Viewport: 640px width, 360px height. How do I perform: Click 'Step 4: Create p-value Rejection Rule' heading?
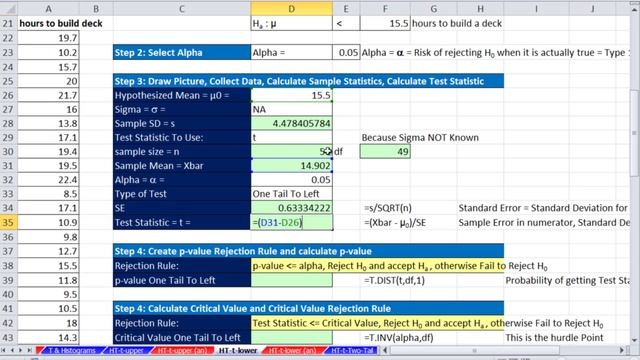pyautogui.click(x=308, y=251)
